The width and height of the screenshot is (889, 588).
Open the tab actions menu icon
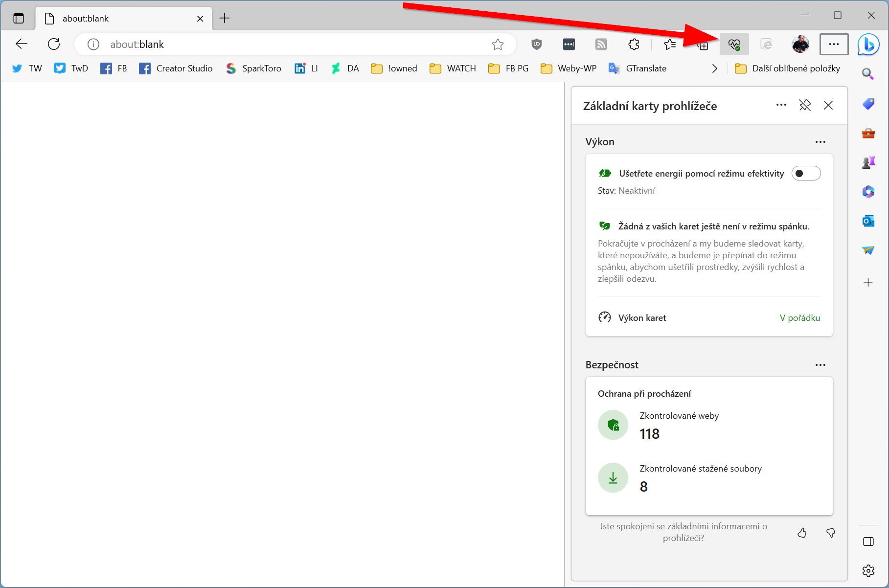coord(19,19)
